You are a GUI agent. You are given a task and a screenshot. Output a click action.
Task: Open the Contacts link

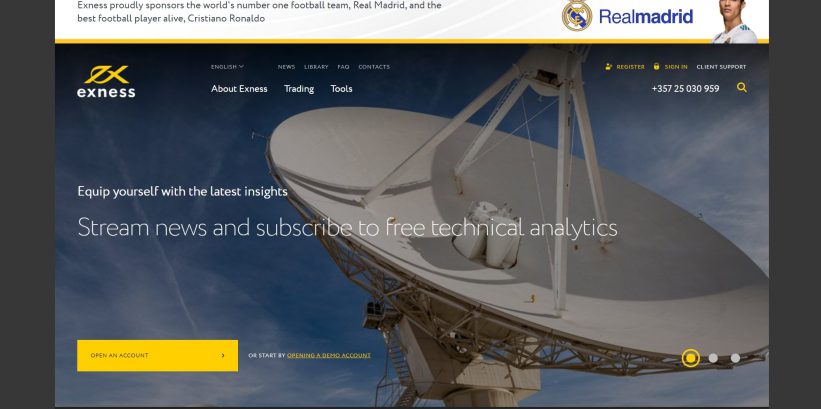(x=374, y=67)
